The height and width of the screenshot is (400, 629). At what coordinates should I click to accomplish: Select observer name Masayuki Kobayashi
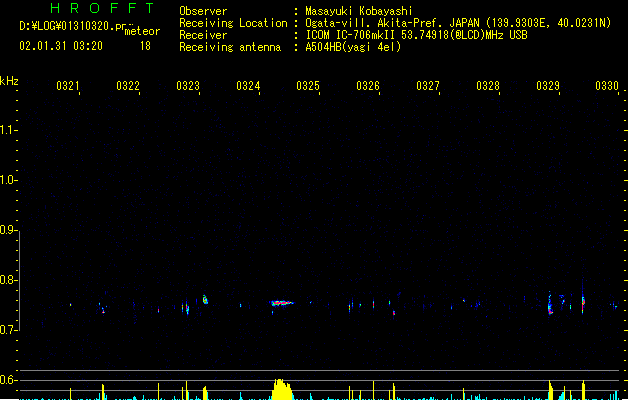click(x=359, y=11)
